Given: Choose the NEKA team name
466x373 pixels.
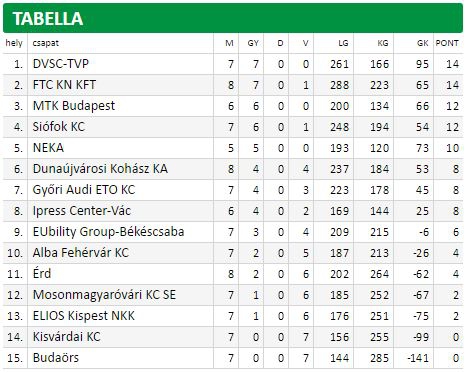Looking at the screenshot, I should (x=48, y=148).
